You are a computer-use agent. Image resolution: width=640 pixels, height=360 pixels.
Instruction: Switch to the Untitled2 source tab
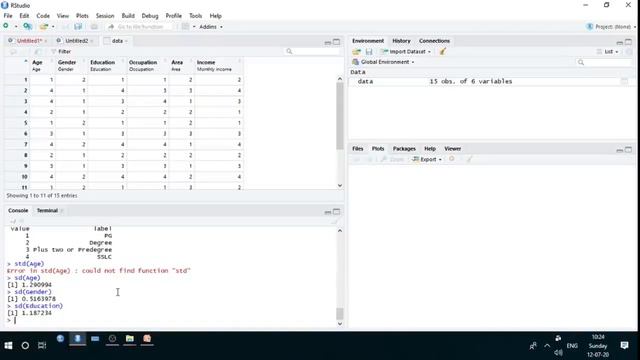pos(76,41)
